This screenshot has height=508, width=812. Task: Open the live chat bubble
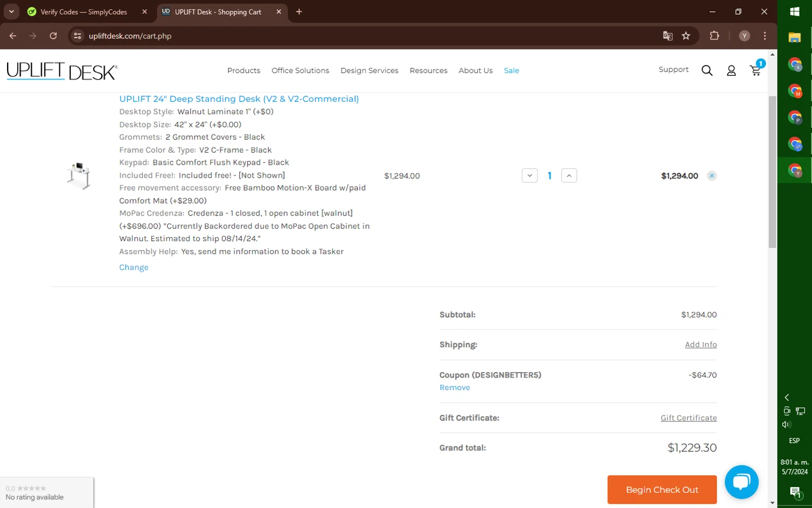click(x=742, y=482)
